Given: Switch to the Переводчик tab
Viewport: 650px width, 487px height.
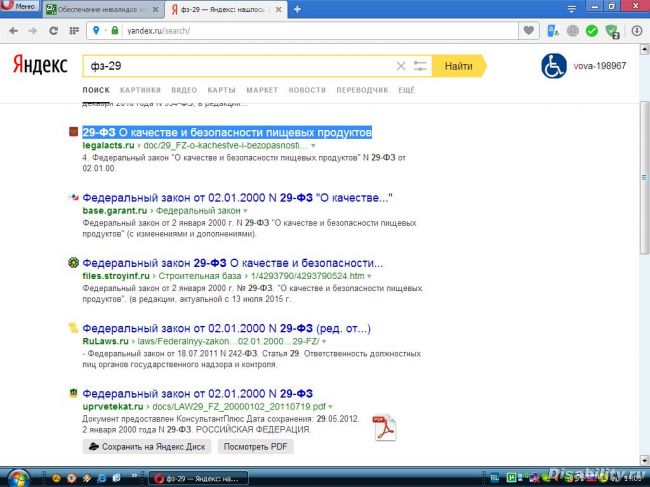Looking at the screenshot, I should click(362, 90).
